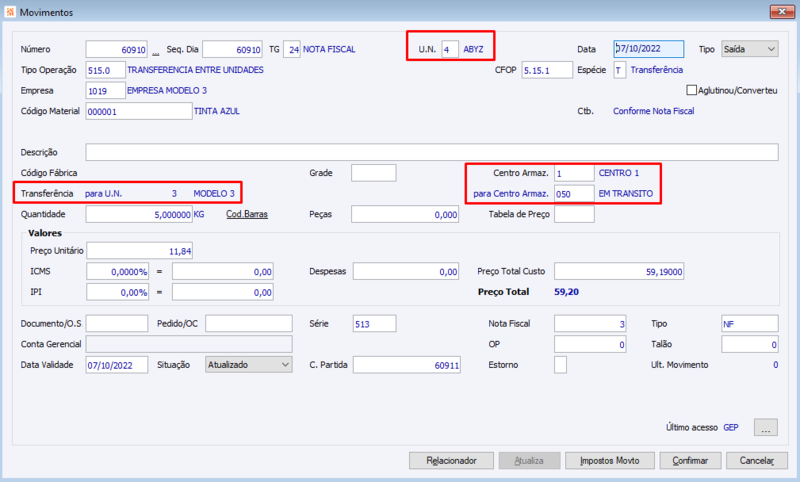Focus the Tipo field containing NF
This screenshot has width=800, height=482.
click(x=750, y=323)
